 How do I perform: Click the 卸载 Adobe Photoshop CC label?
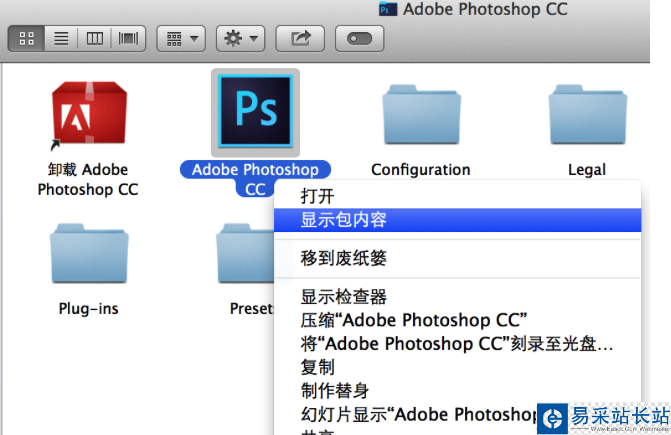pos(88,180)
